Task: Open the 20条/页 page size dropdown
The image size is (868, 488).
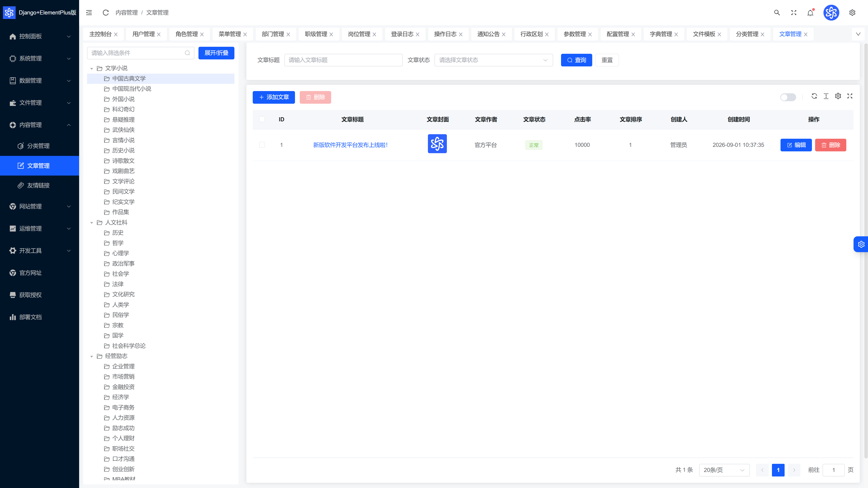Action: point(724,470)
